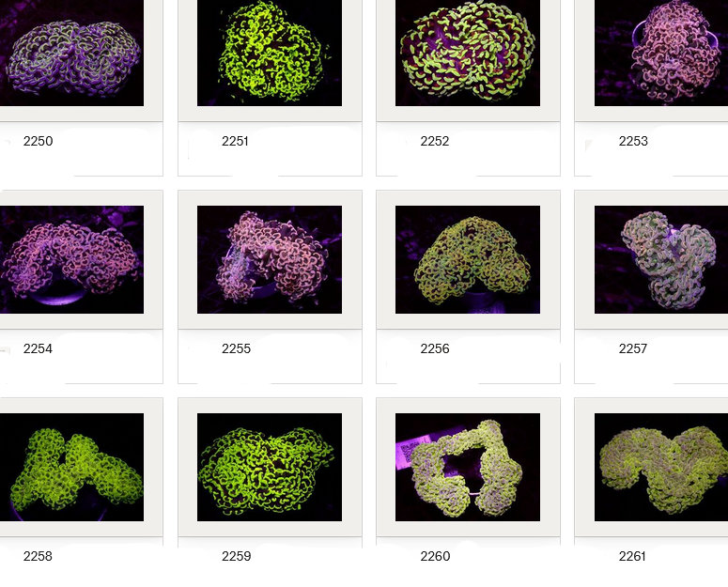
Task: Open coral thumbnail numbered 2261
Action: 661,467
